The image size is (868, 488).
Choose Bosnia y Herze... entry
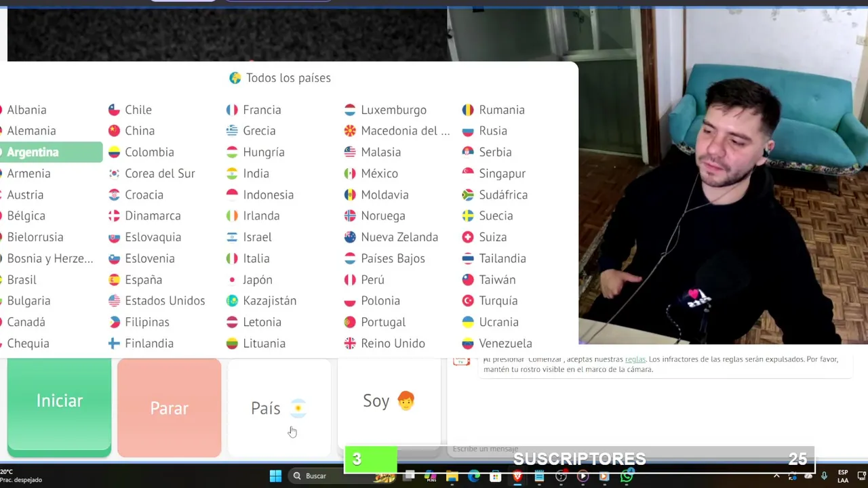50,258
